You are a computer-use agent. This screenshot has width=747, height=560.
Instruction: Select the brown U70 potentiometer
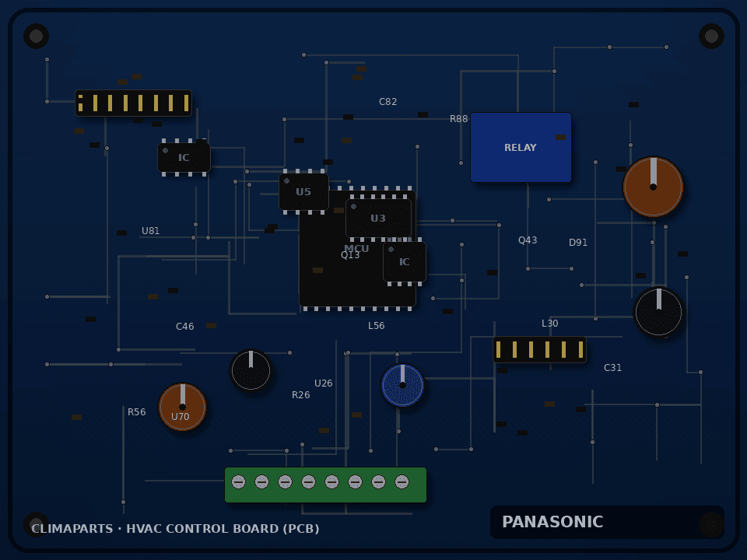(x=182, y=407)
